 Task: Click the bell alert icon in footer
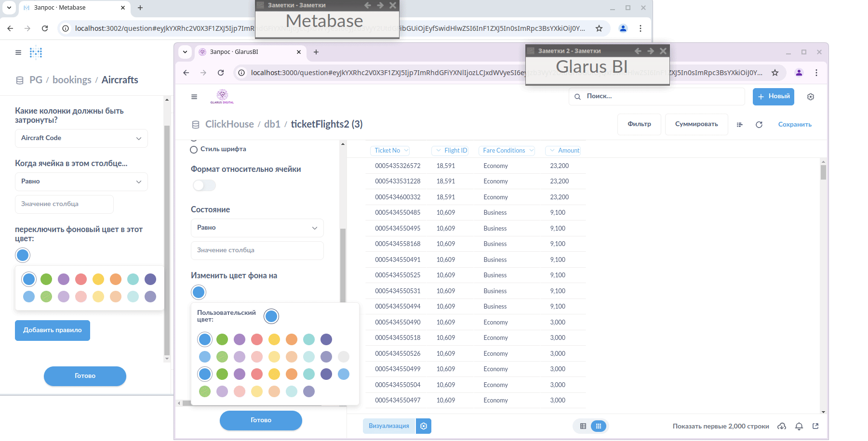point(799,426)
